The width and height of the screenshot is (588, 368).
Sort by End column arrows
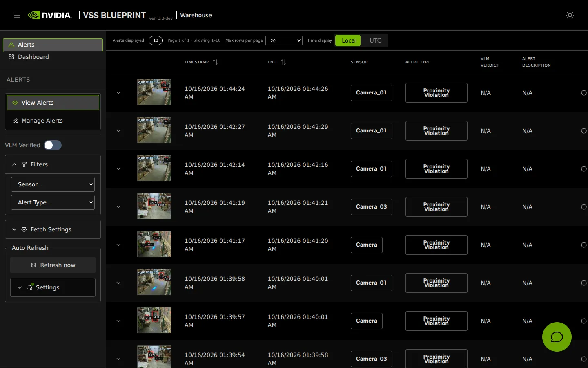283,62
